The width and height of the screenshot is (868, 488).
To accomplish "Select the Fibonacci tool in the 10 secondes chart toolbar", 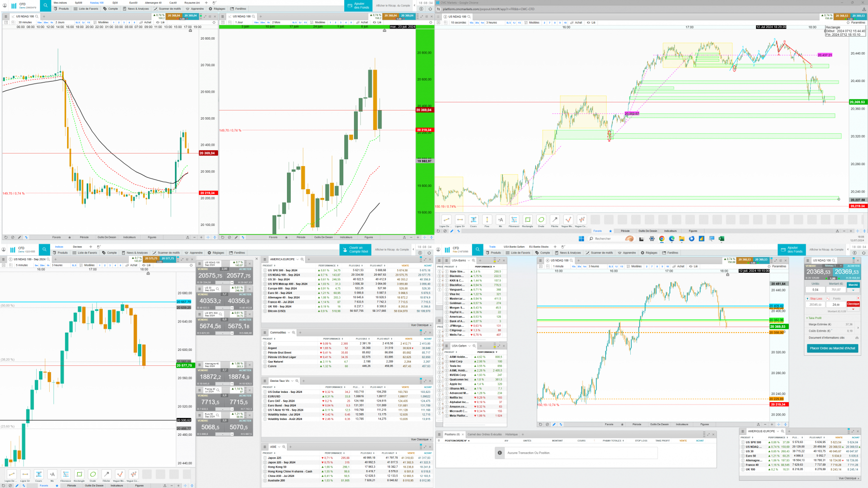I will pos(514,220).
